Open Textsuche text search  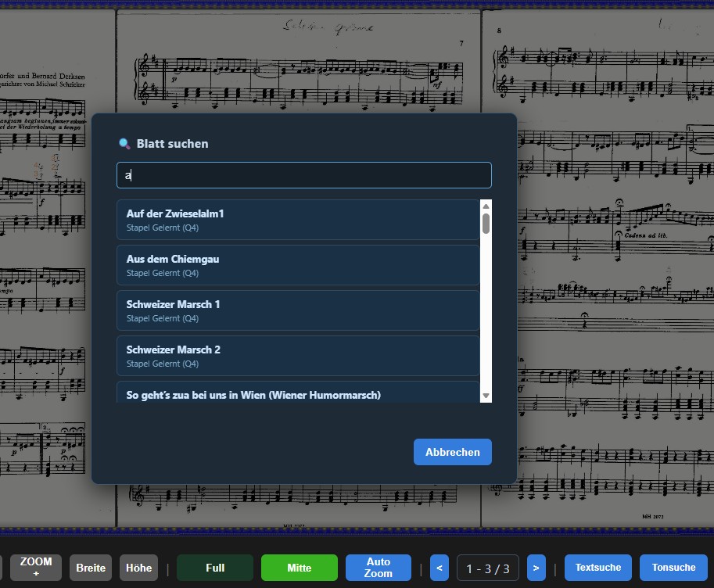click(598, 568)
